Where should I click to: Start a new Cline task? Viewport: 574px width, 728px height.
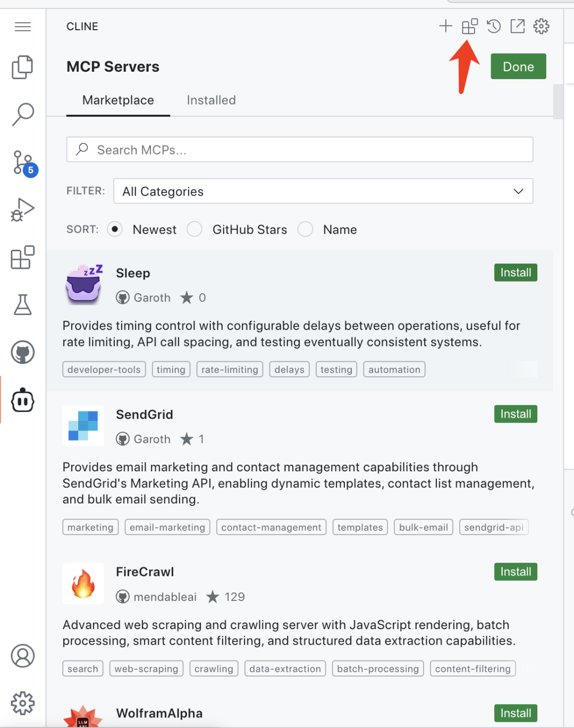click(445, 26)
